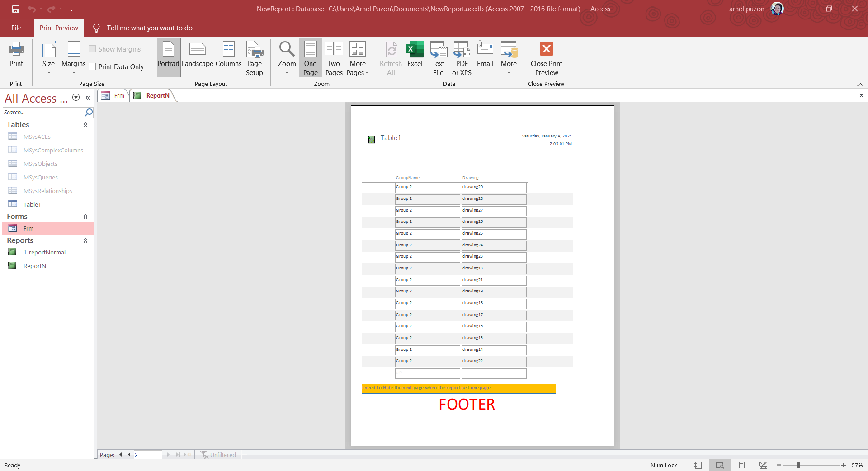Click the 57% zoom level

[857, 465]
